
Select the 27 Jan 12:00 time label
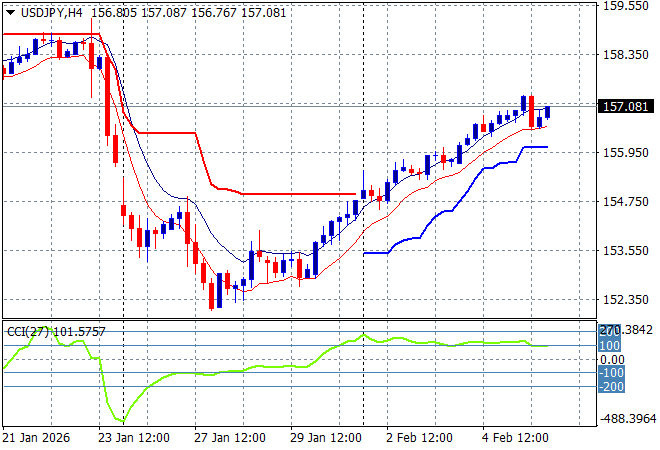230,438
